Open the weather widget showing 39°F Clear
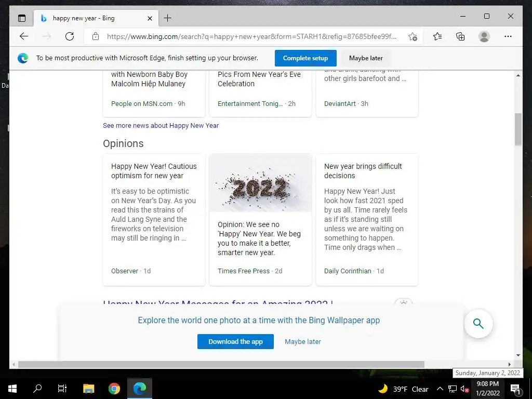The height and width of the screenshot is (399, 532). pos(403,389)
